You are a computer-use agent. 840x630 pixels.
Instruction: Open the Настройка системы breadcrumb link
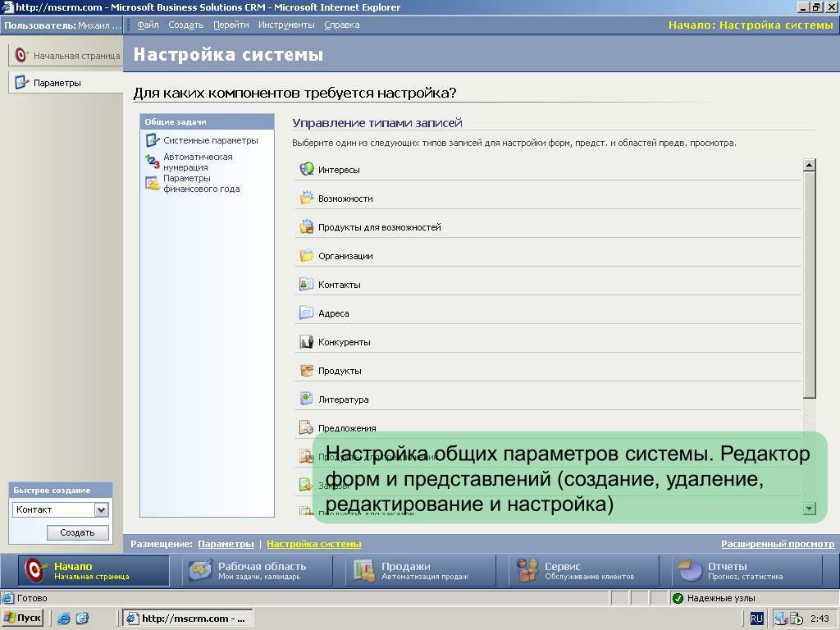point(314,544)
